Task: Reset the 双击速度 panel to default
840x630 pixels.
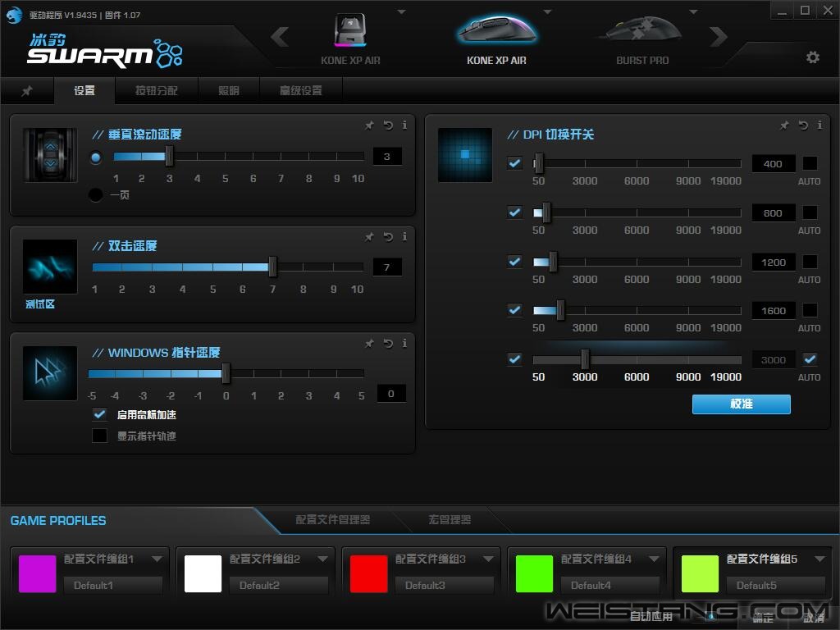Action: point(388,237)
